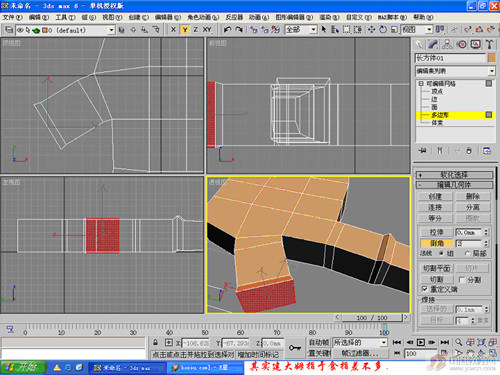Choose the rectangular selection region icon
The image size is (500, 375).
click(347, 30)
